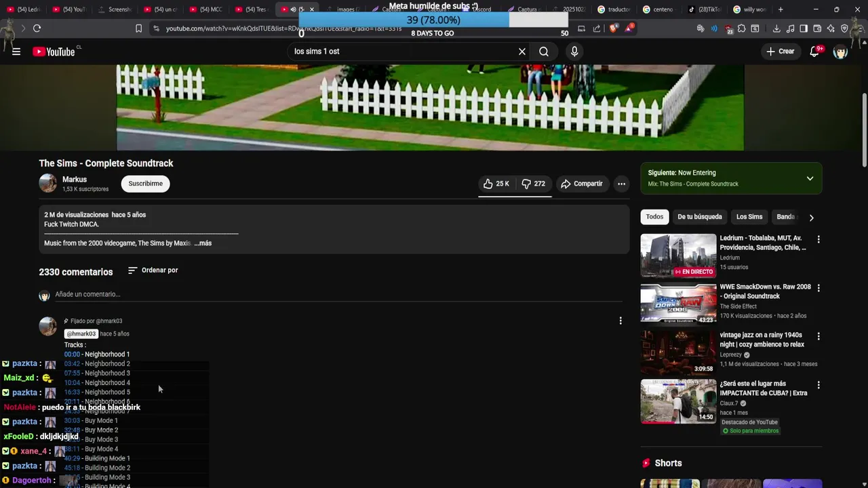Open the Ordenar por sort menu

pos(153,270)
